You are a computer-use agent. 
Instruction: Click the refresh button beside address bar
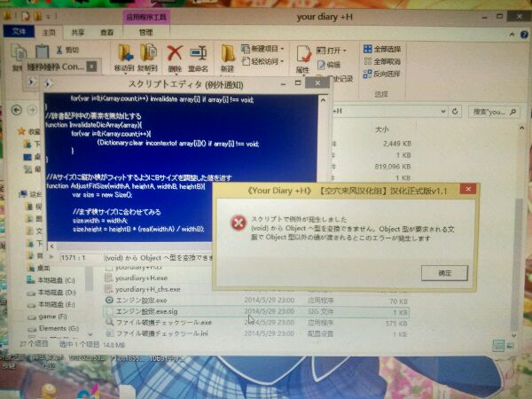pyautogui.click(x=455, y=112)
